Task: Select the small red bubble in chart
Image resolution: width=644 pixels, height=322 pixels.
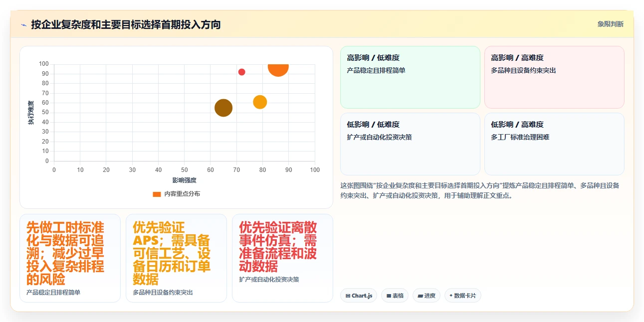Action: click(241, 72)
